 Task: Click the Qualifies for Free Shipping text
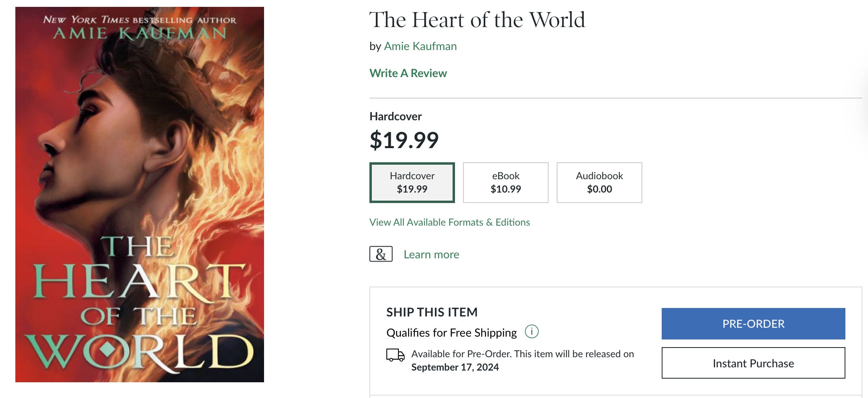point(451,333)
